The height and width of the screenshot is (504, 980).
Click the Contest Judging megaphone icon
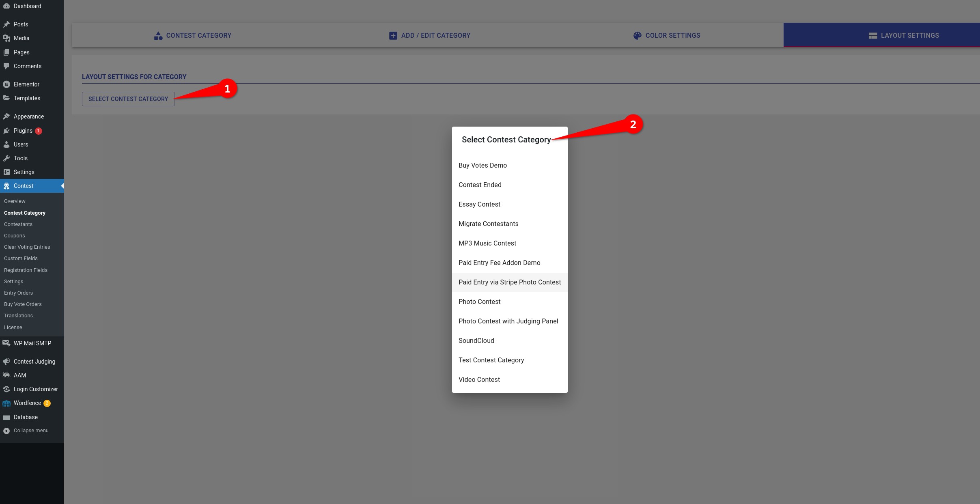tap(6, 362)
